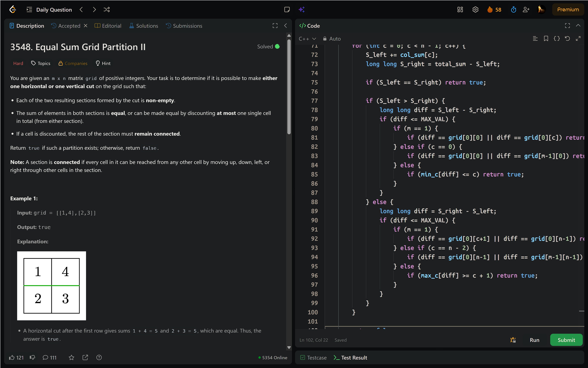Open the timer clock icon
The height and width of the screenshot is (368, 588).
click(513, 10)
